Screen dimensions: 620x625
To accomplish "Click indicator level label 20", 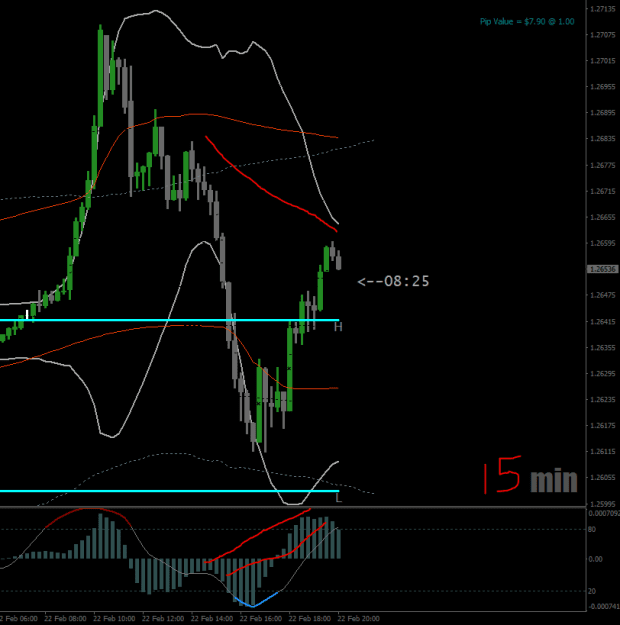I will pyautogui.click(x=592, y=591).
